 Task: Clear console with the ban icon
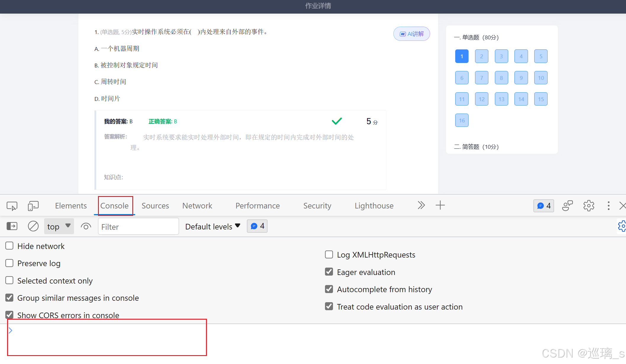click(33, 227)
